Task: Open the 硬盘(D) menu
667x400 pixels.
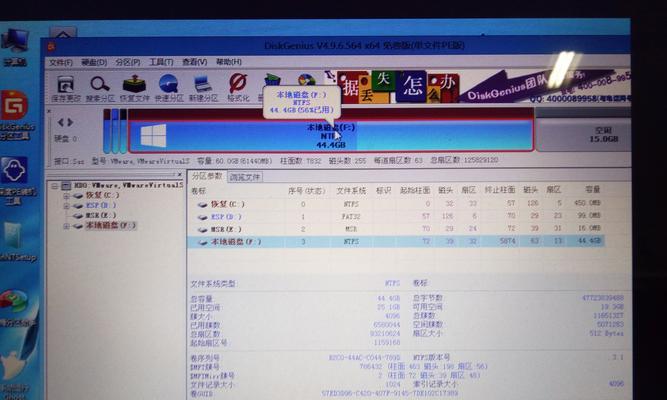Action: click(94, 63)
